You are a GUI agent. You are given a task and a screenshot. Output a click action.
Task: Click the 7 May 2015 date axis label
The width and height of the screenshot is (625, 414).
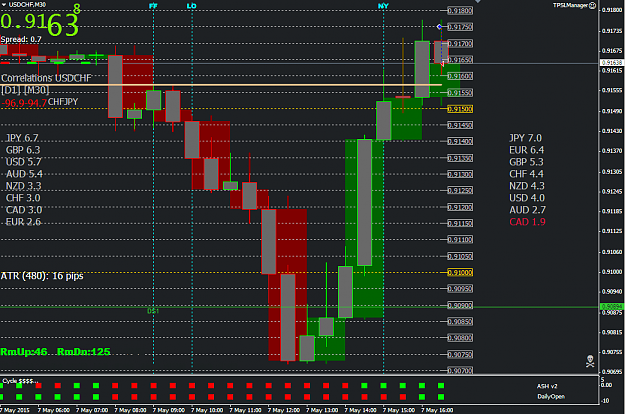point(15,410)
